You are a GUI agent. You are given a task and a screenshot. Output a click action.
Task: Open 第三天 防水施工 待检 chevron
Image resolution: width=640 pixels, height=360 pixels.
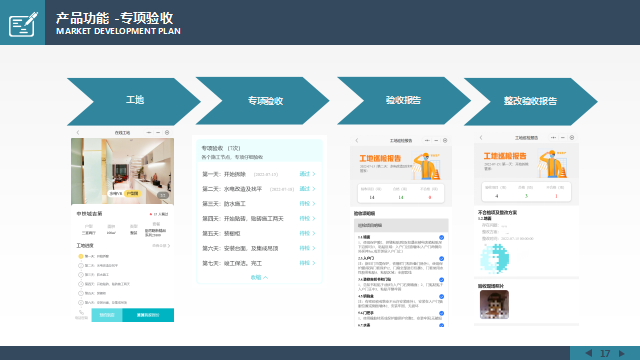[x=313, y=204]
